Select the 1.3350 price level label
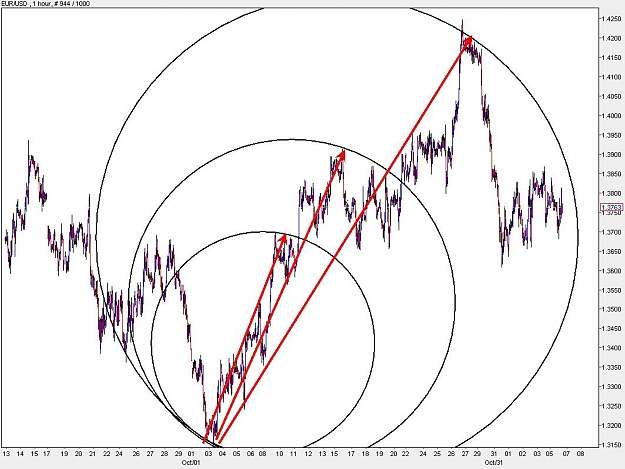The height and width of the screenshot is (469, 625). coord(611,367)
